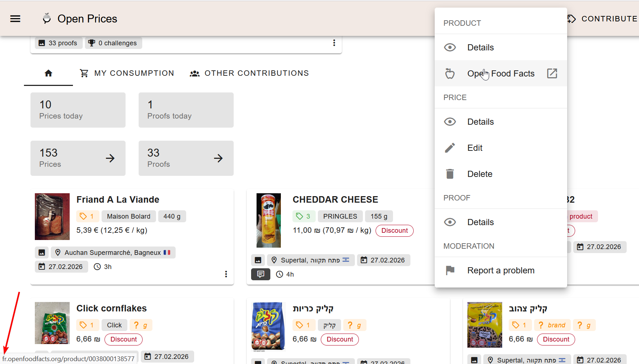
Task: Click the 33 proofs chip
Action: click(58, 43)
